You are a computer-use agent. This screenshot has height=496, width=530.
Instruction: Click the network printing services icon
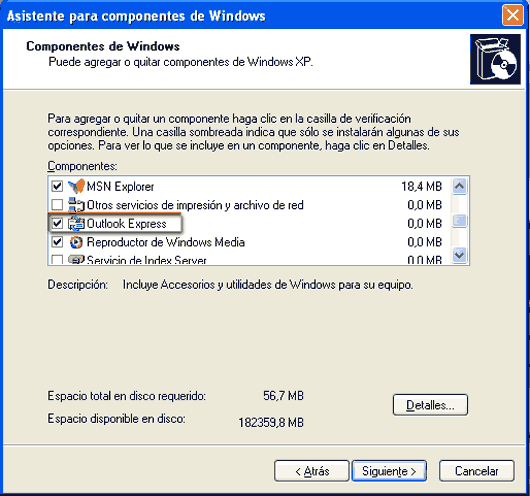point(76,205)
